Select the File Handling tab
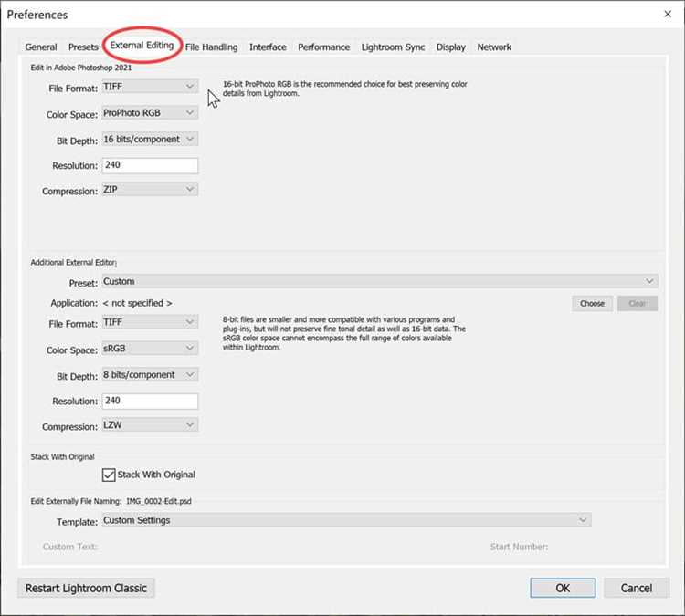Viewport: 685px width, 616px height. pos(212,47)
